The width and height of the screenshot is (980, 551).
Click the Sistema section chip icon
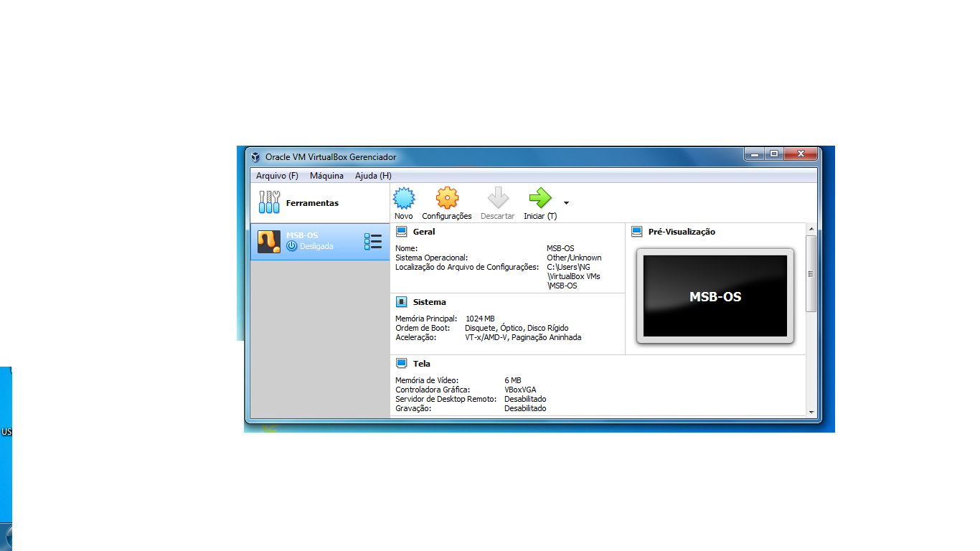402,302
